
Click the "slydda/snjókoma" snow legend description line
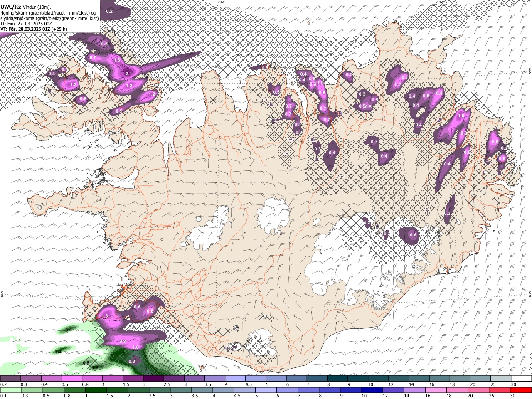point(49,18)
